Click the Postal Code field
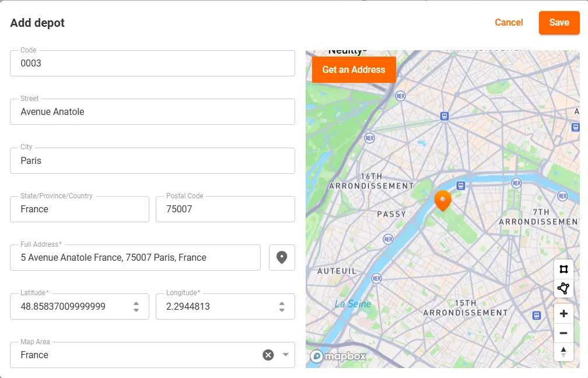588x378 pixels. coord(225,209)
